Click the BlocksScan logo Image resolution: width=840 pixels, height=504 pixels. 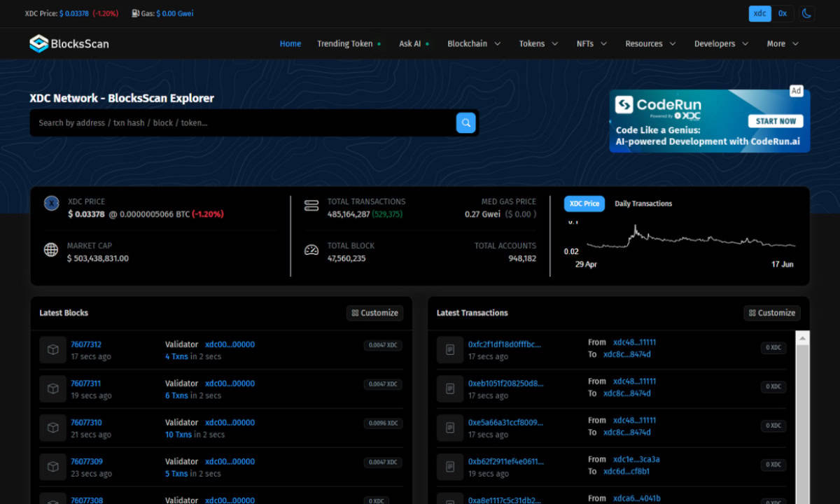pos(69,43)
